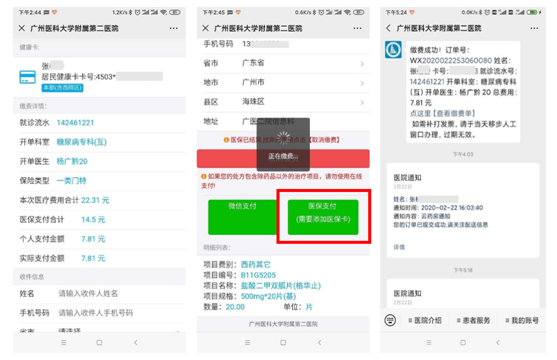Choose 医保支付 insurance payment button
Viewport: 557px width, 360px height.
[x=323, y=217]
